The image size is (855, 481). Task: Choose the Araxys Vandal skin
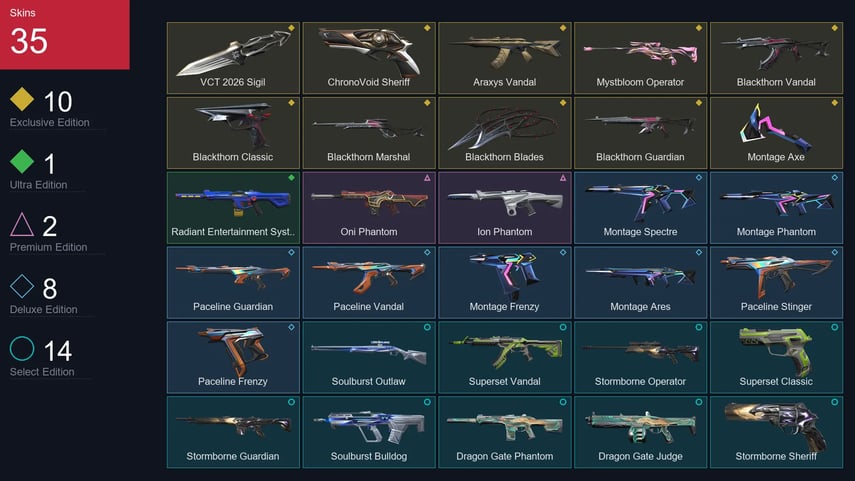504,58
